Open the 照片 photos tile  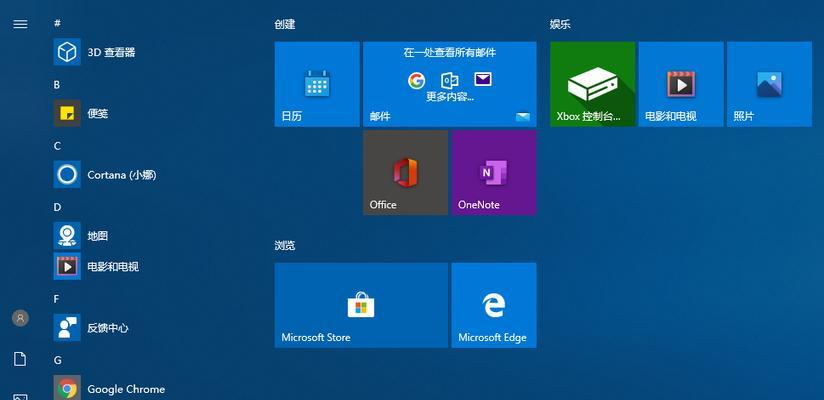click(769, 84)
